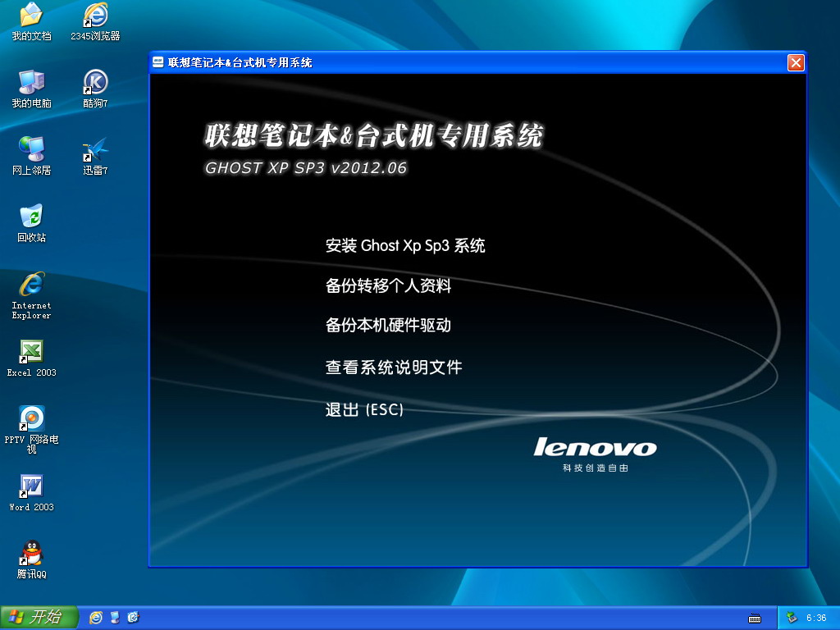This screenshot has height=630, width=840.
Task: Choose 备份转移个人资料 in the installer menu
Action: 388,285
